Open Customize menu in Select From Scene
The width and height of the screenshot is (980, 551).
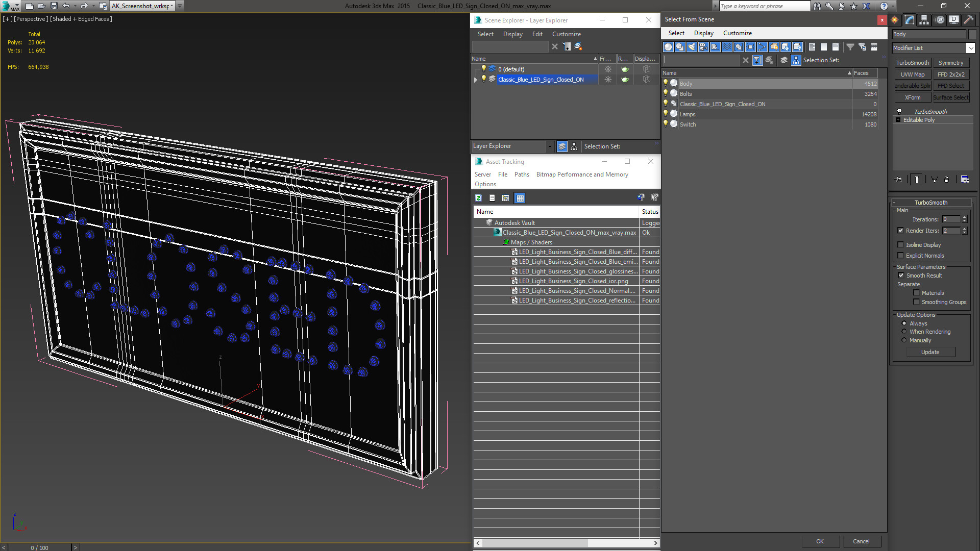737,33
